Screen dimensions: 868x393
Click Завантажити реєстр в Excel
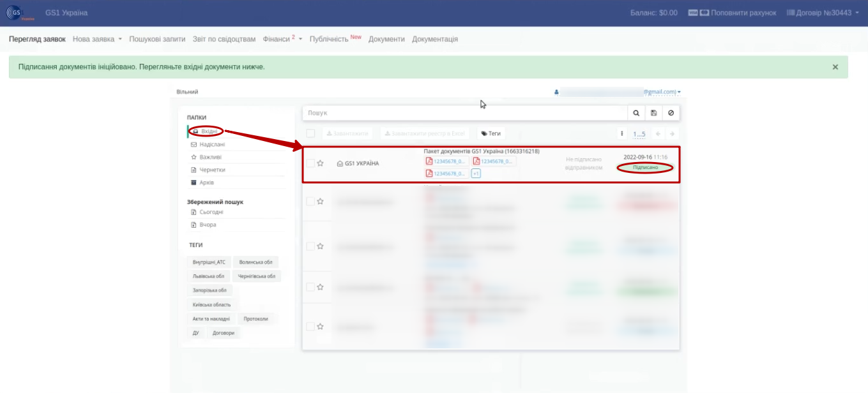(x=425, y=133)
